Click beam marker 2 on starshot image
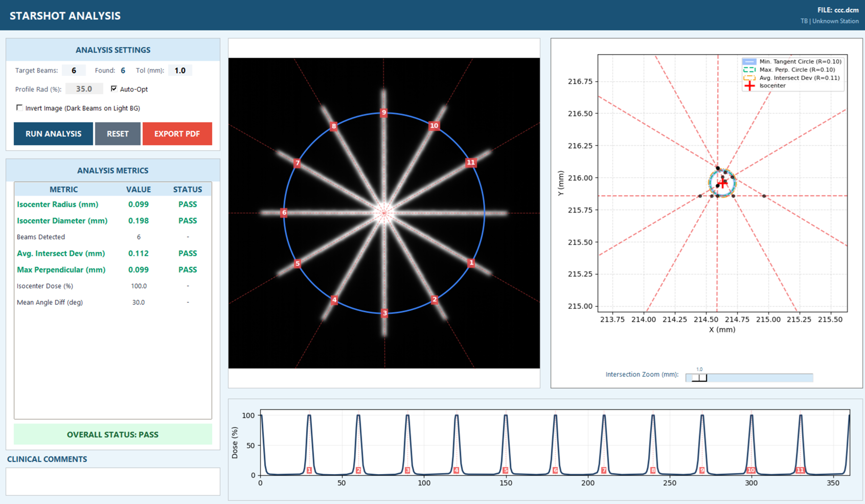Image resolution: width=865 pixels, height=504 pixels. [x=435, y=300]
